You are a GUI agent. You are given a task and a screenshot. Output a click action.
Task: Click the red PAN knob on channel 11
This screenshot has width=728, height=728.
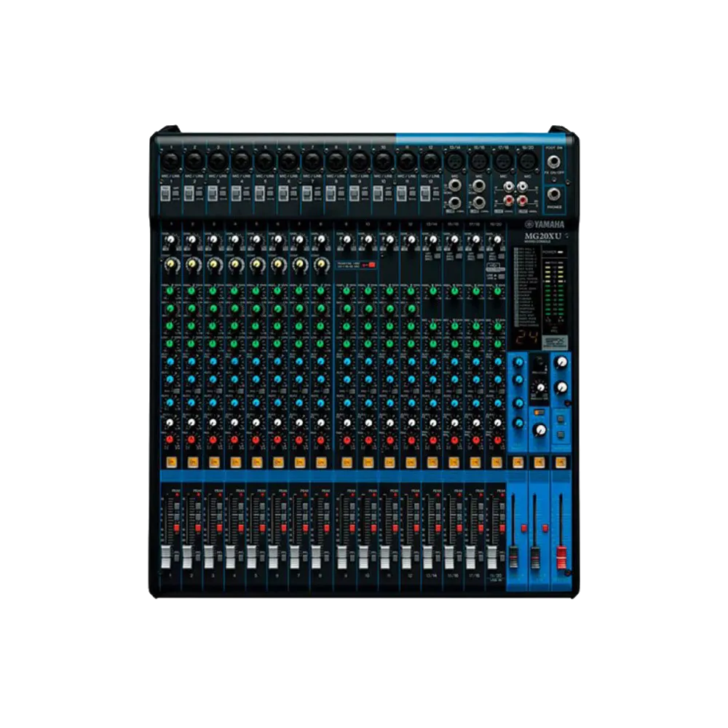pyautogui.click(x=389, y=439)
